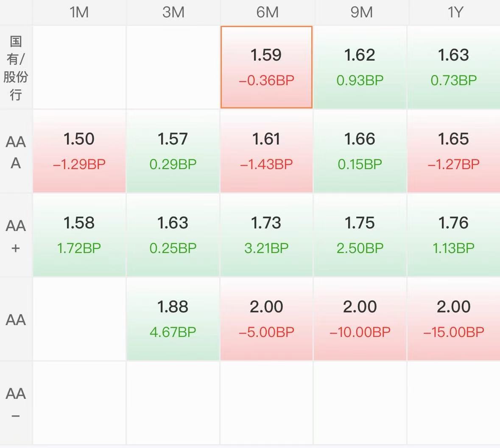Select the 3M column header
Image resolution: width=500 pixels, height=448 pixels.
(x=173, y=12)
